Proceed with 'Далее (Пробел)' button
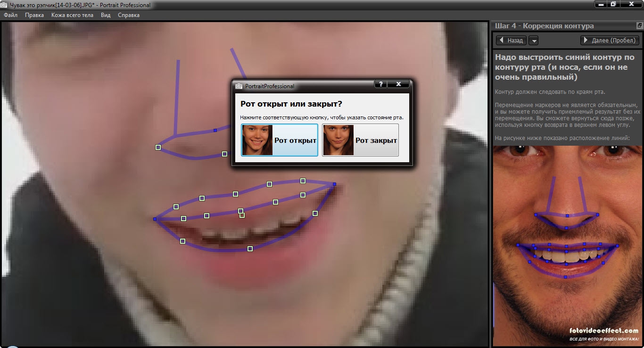The width and height of the screenshot is (644, 348). (610, 41)
